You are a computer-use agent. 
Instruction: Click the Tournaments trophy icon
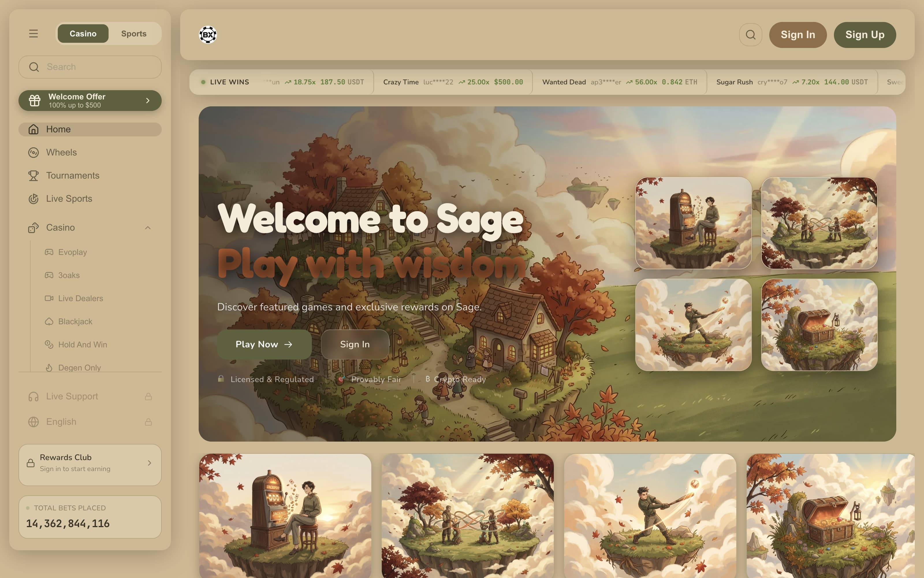point(33,175)
